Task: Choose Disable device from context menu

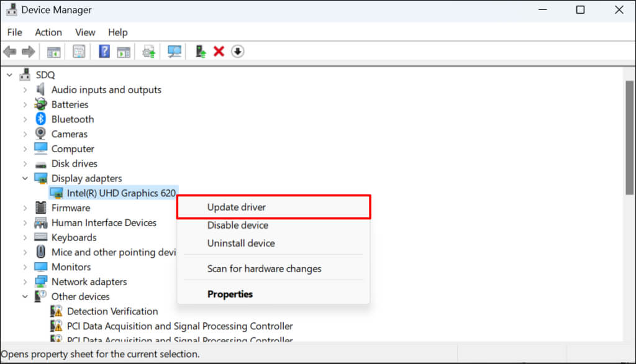Action: click(274, 225)
